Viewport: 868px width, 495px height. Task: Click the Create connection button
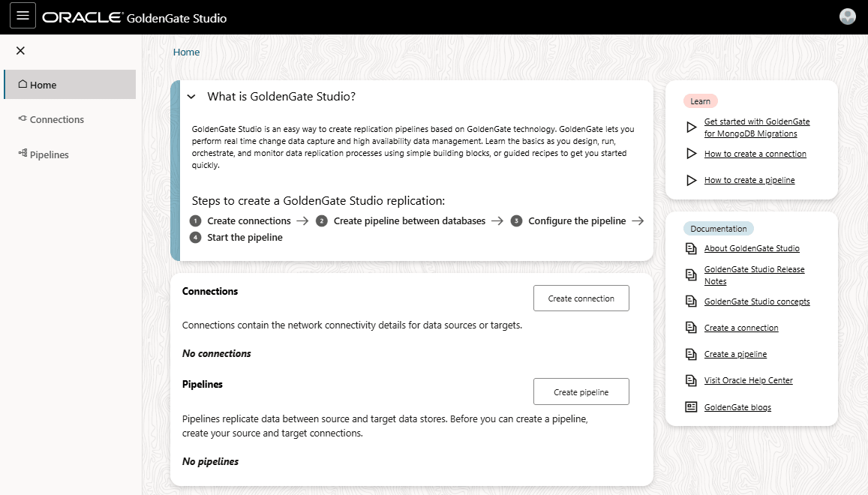[x=581, y=298]
